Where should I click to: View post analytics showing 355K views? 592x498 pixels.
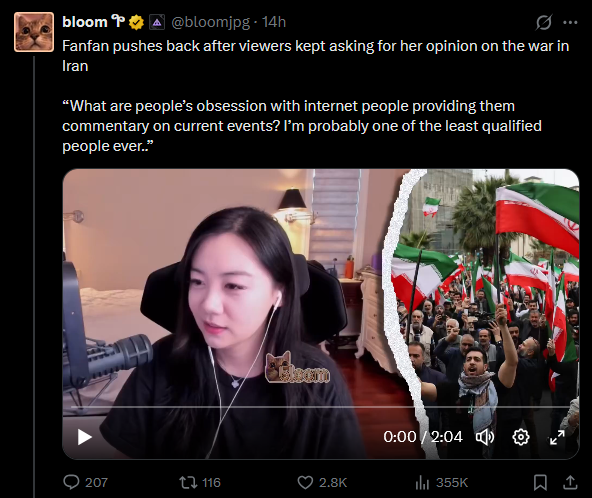(441, 483)
